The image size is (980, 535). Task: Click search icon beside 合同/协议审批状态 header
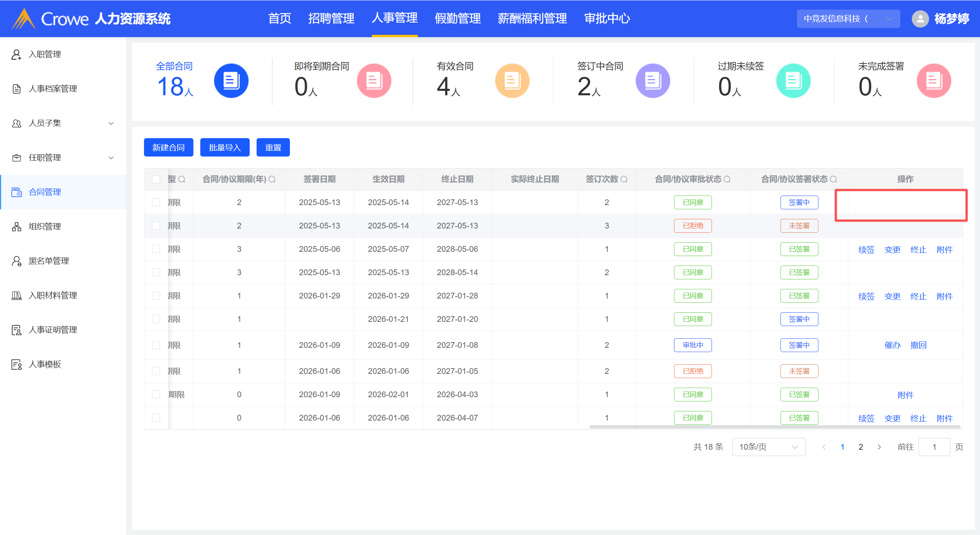pos(727,179)
